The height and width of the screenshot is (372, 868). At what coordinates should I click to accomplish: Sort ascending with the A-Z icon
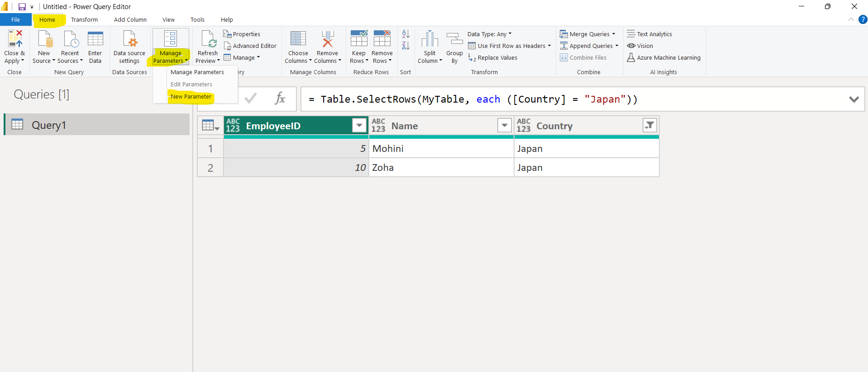point(405,34)
